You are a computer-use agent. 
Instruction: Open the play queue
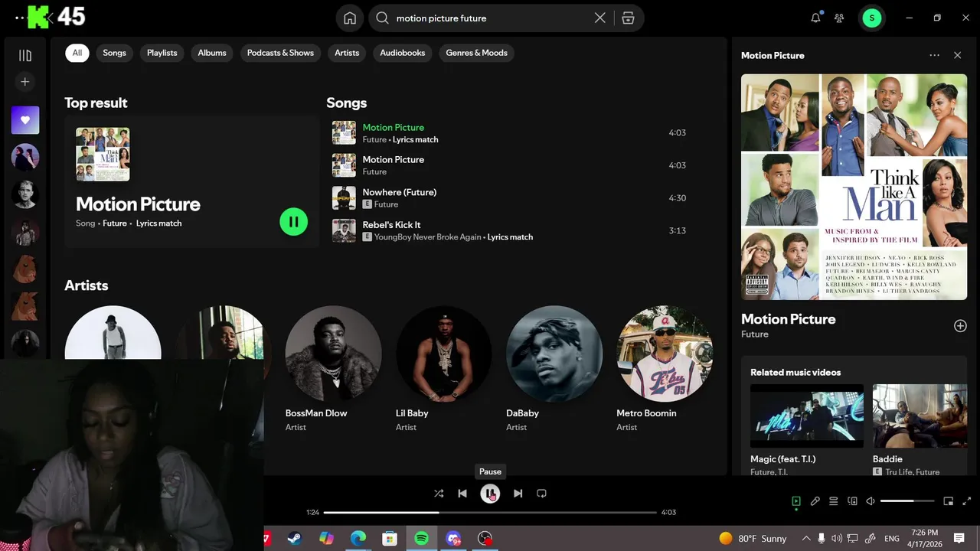click(x=834, y=501)
